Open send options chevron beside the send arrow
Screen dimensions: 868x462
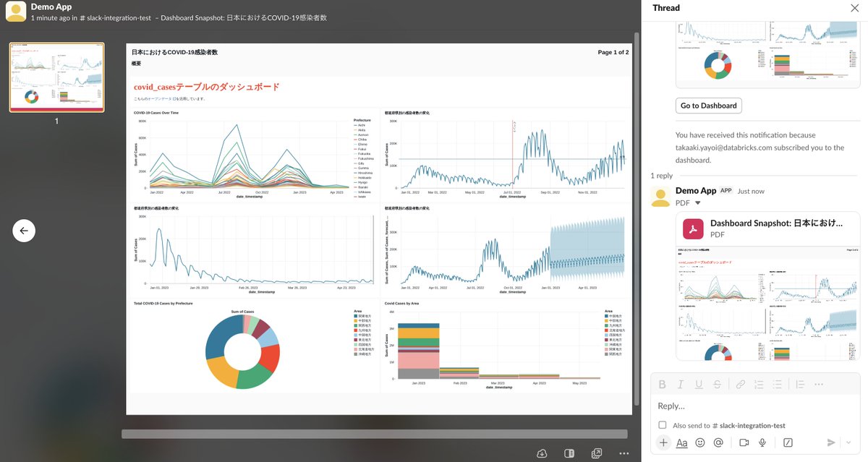tap(848, 442)
